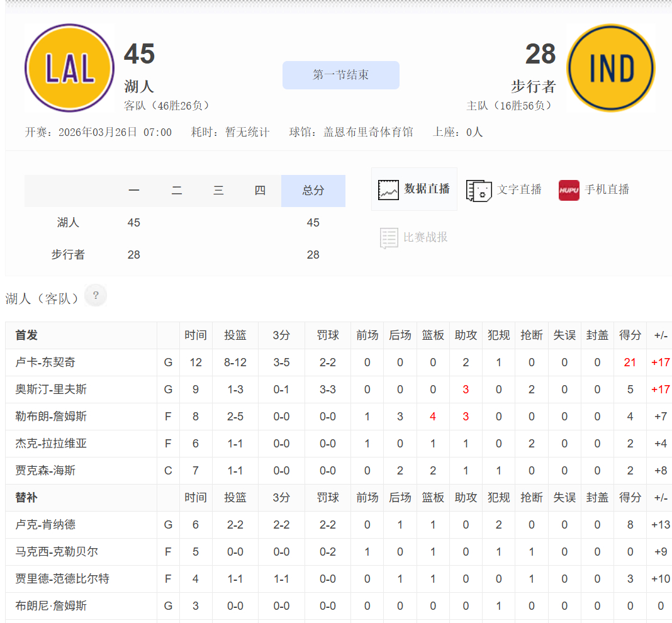The image size is (672, 623).
Task: Select the fourth quarter 四 tab
Action: (260, 190)
